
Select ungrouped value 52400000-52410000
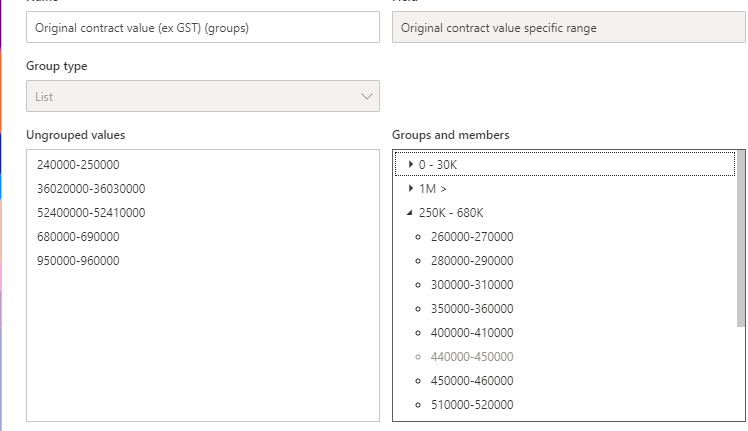(x=91, y=212)
